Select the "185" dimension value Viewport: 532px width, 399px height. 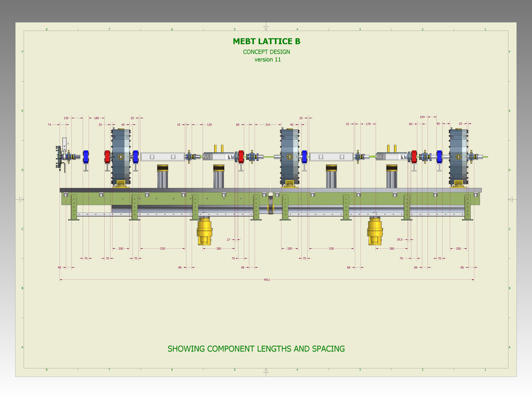pyautogui.click(x=96, y=118)
